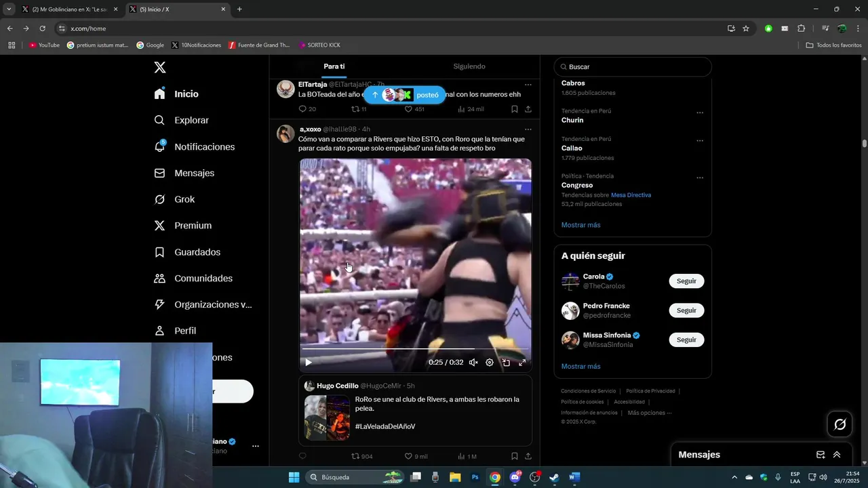
Task: Open Grok from the sidebar
Action: tap(174, 199)
